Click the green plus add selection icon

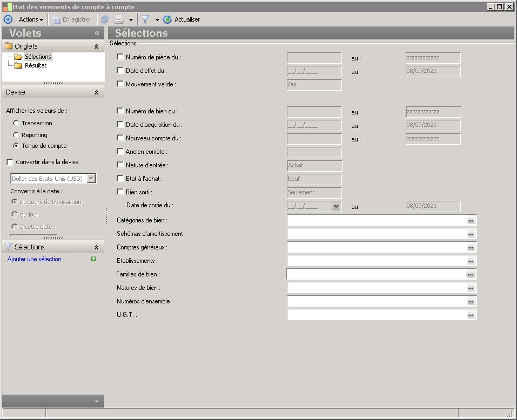(x=93, y=259)
